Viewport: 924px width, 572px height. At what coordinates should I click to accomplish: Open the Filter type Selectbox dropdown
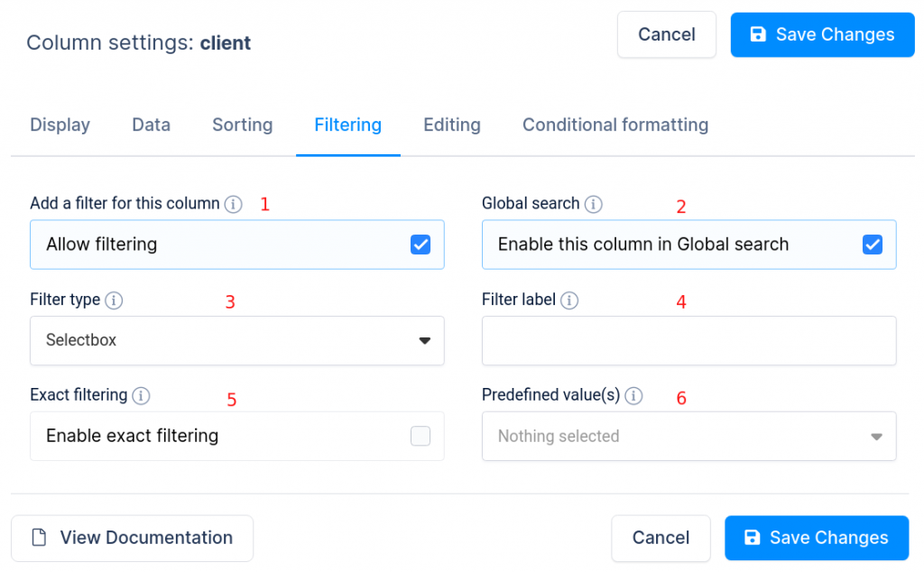point(236,341)
